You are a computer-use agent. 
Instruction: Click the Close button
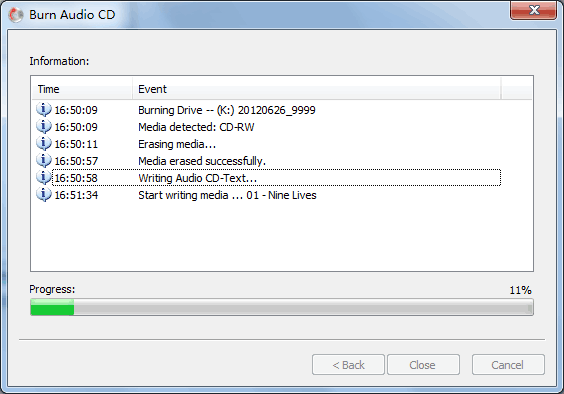coord(423,365)
